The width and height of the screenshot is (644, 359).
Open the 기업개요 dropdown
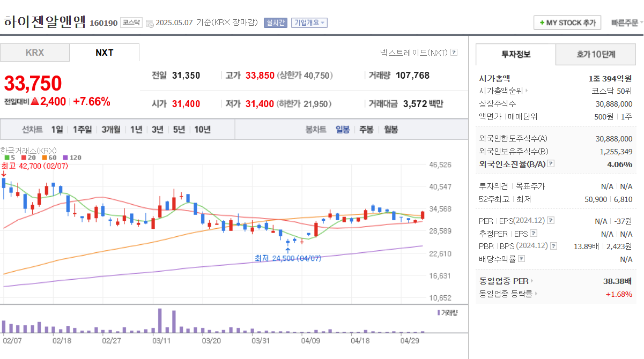[308, 23]
